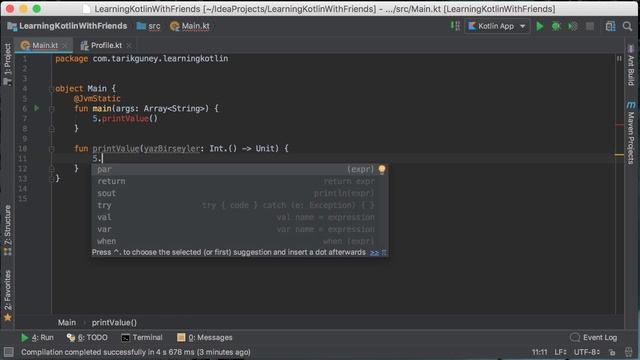Select the 'val' completion suggestion
Image resolution: width=640 pixels, height=360 pixels.
point(240,217)
